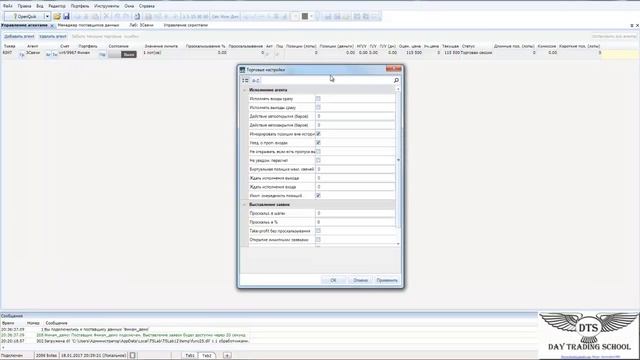Expand the OpenQuik dropdown arrow
This screenshot has width=640, height=360.
tap(47, 16)
